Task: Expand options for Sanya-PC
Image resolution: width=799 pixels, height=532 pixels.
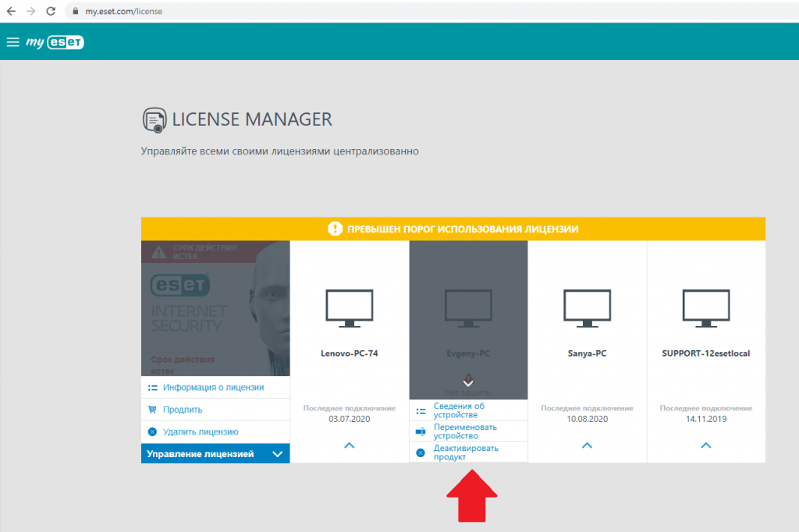Action: (587, 445)
